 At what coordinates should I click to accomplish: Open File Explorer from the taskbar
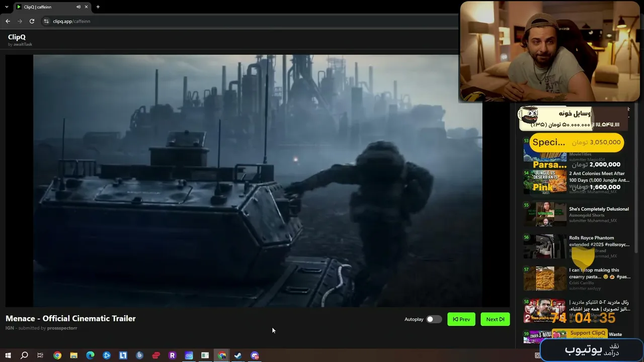[x=73, y=355]
